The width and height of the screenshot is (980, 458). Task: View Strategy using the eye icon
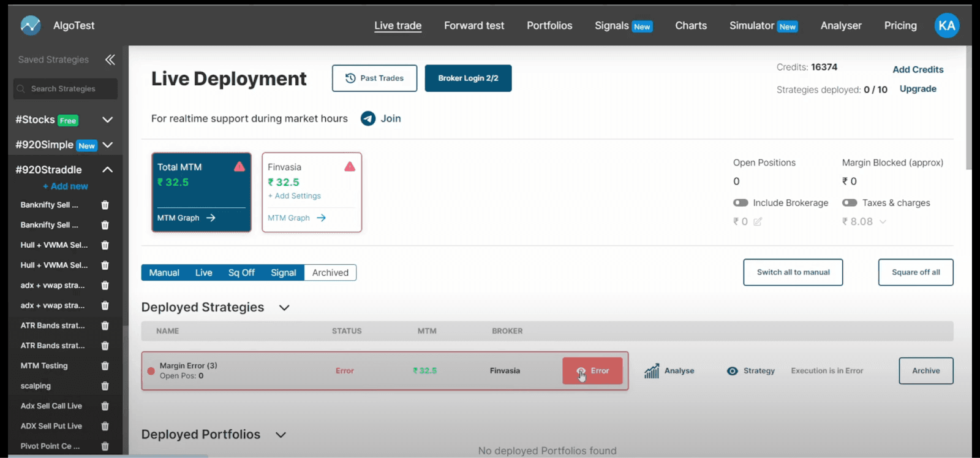(x=732, y=371)
